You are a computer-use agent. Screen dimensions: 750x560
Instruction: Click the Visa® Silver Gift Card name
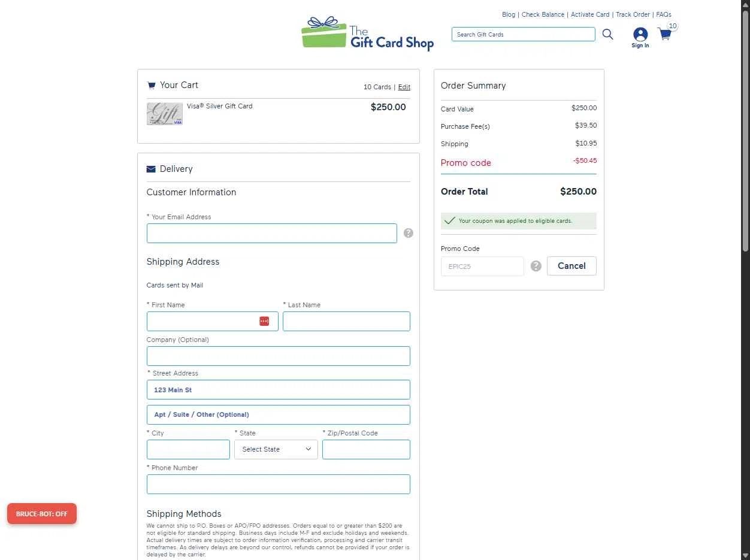click(x=219, y=106)
